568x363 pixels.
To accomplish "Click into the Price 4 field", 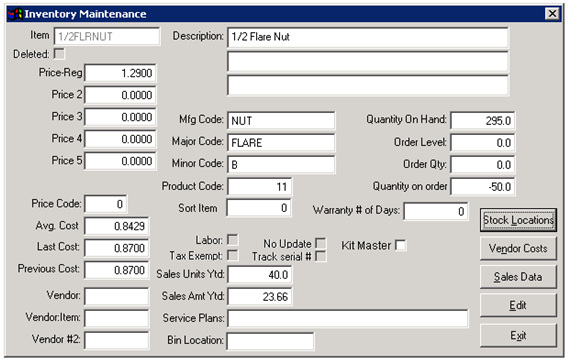I will point(120,139).
